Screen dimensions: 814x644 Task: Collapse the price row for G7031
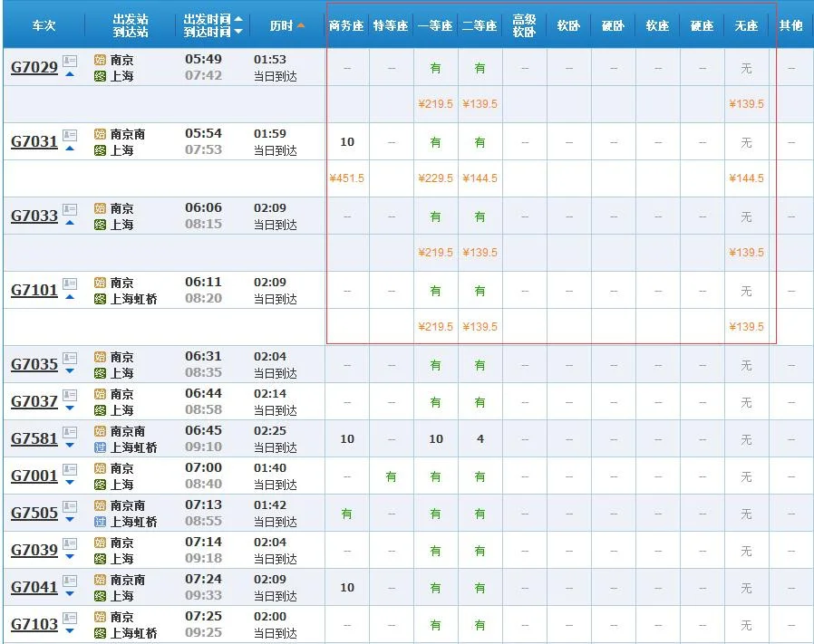click(x=69, y=149)
